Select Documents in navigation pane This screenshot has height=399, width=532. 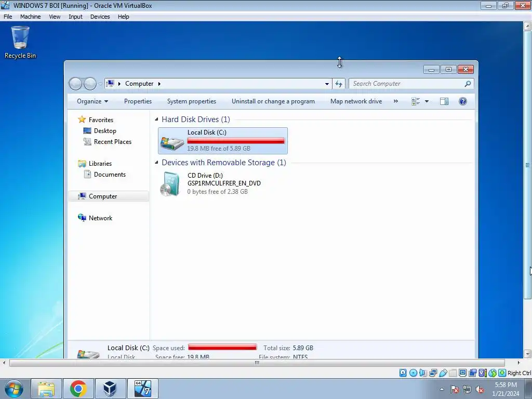click(110, 175)
